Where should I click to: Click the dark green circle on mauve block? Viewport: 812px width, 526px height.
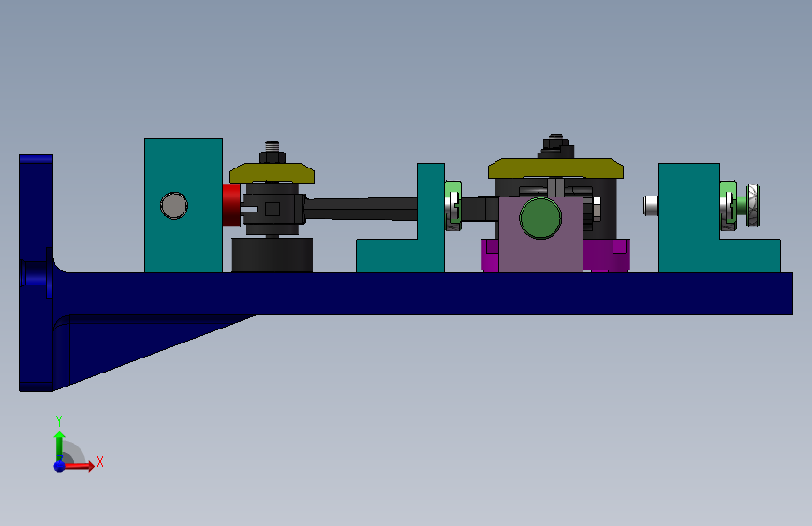click(x=540, y=218)
